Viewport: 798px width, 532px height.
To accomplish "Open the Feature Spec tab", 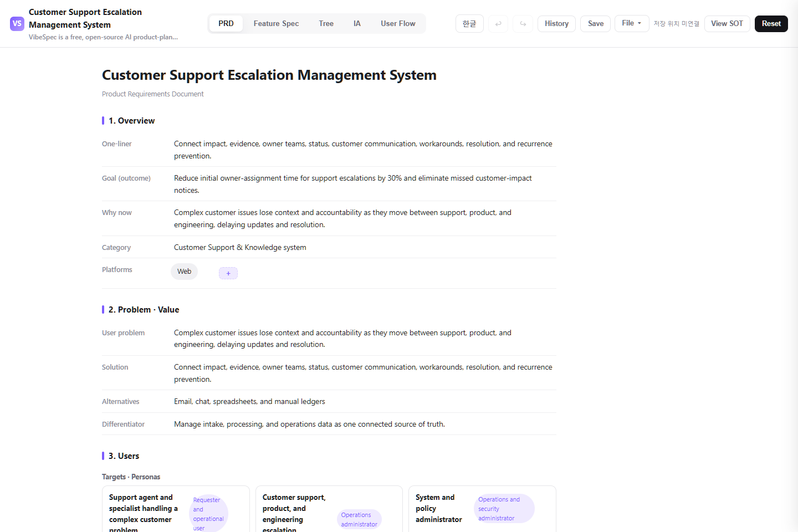I will click(276, 24).
